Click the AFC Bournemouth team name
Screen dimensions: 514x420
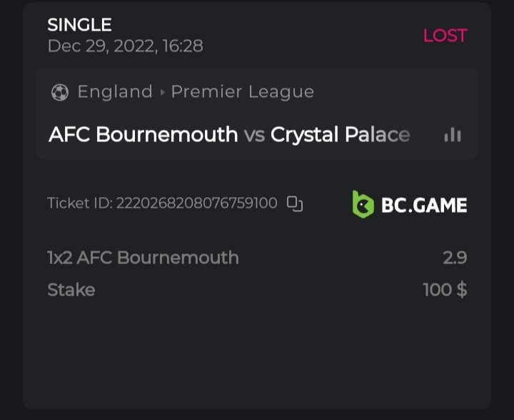pyautogui.click(x=143, y=134)
